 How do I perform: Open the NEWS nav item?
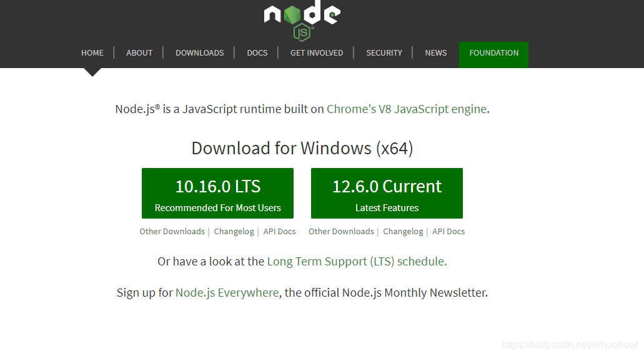436,53
